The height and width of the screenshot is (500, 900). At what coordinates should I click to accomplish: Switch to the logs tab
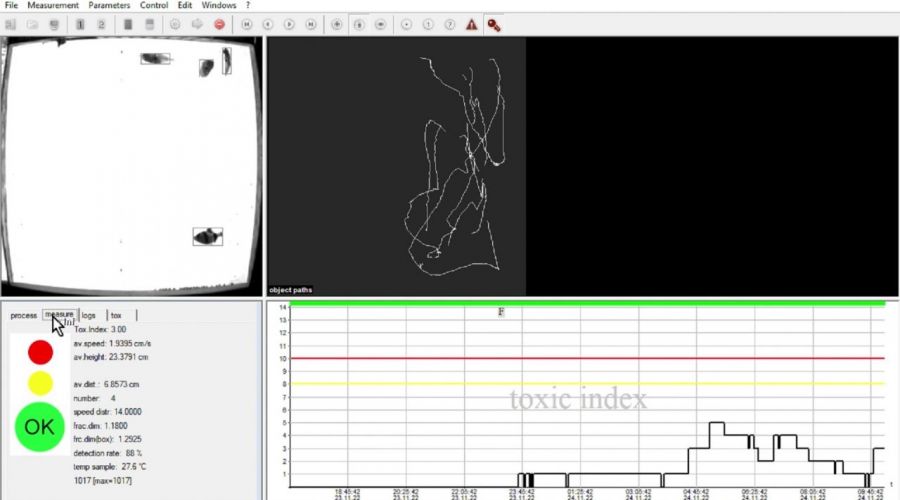(x=89, y=315)
